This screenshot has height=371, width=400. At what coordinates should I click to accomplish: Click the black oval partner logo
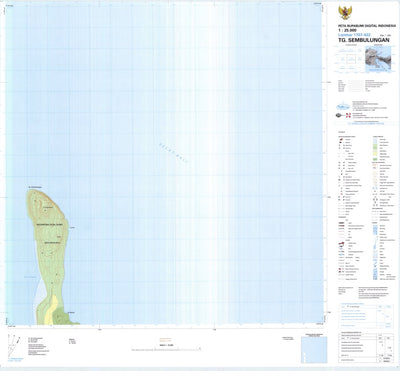[340, 115]
